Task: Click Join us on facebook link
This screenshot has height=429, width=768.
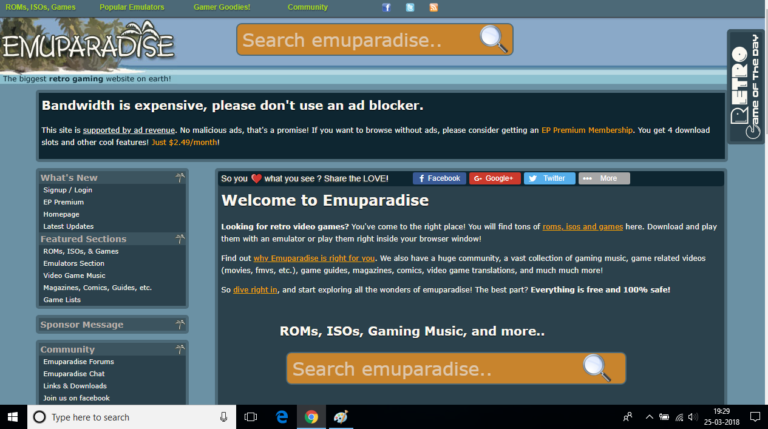Action: pos(76,398)
